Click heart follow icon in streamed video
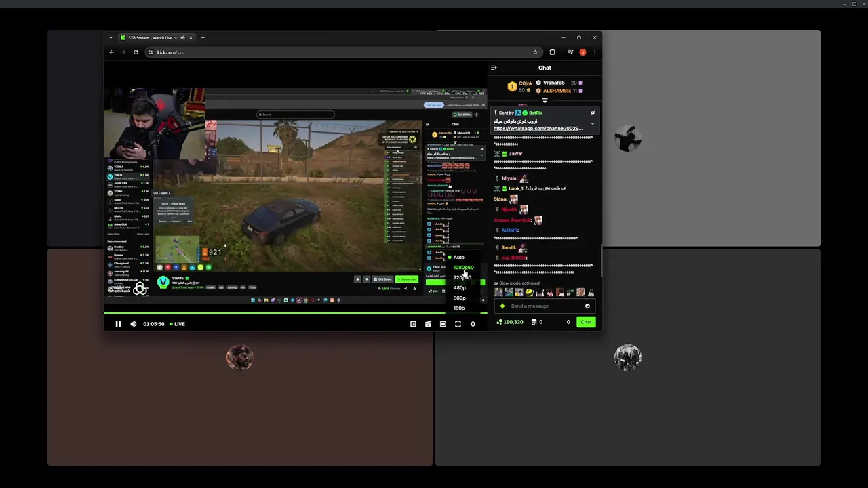The image size is (868, 488). click(366, 279)
